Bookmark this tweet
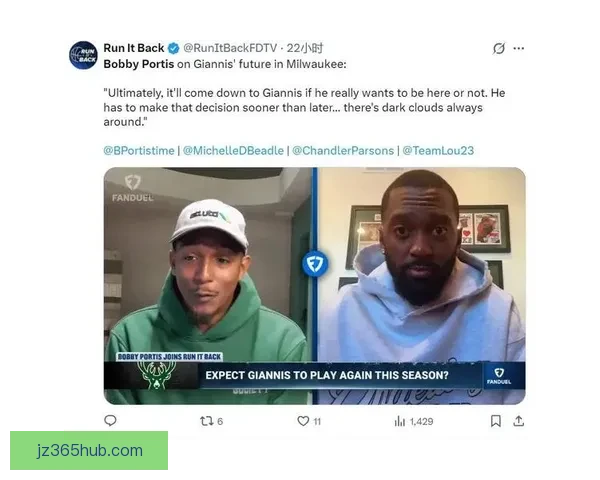Screen dimensions: 600x480 pyautogui.click(x=496, y=421)
